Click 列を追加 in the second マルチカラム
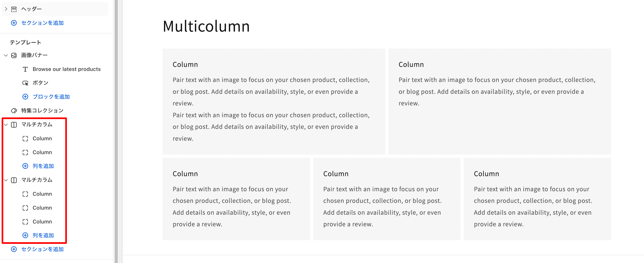This screenshot has width=644, height=263. [x=43, y=235]
